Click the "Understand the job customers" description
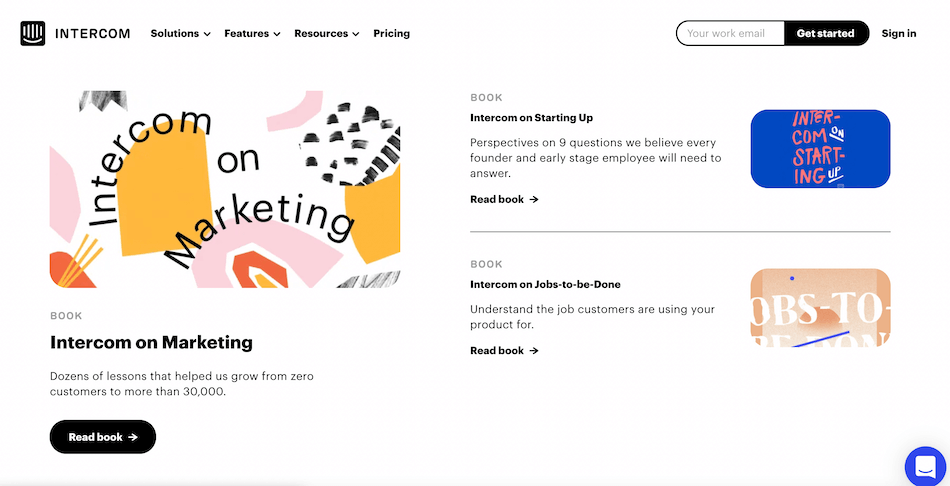 point(593,316)
